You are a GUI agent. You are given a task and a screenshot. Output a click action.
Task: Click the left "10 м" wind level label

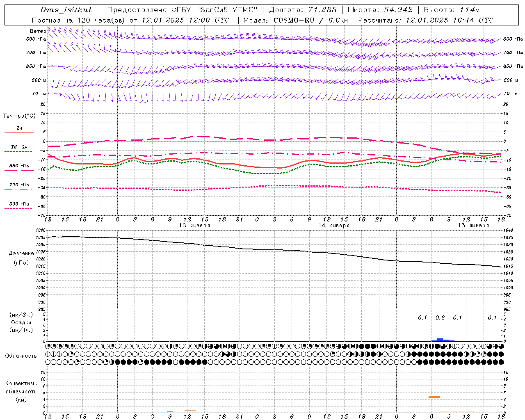click(39, 94)
